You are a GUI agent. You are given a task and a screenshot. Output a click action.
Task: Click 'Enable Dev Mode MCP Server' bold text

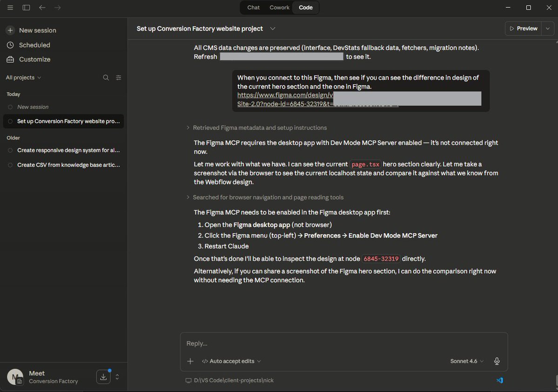393,236
